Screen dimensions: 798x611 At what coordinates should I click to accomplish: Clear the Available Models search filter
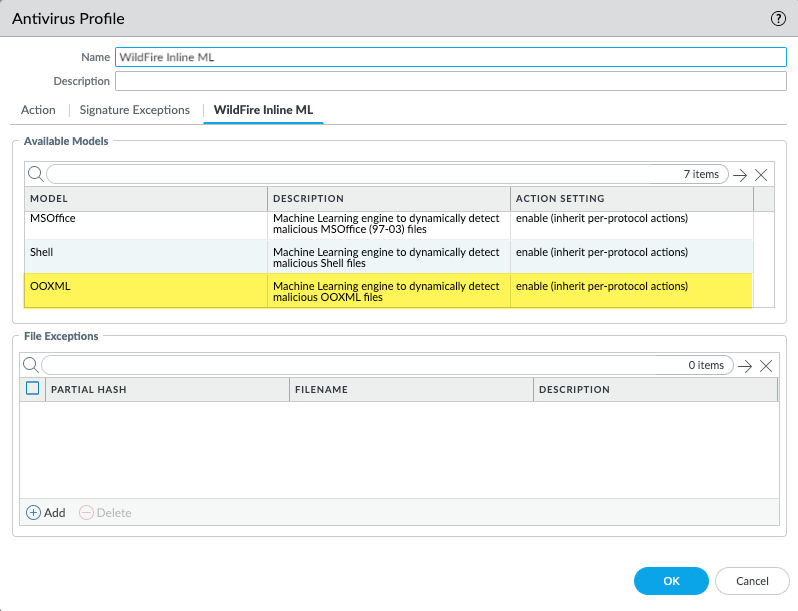762,174
